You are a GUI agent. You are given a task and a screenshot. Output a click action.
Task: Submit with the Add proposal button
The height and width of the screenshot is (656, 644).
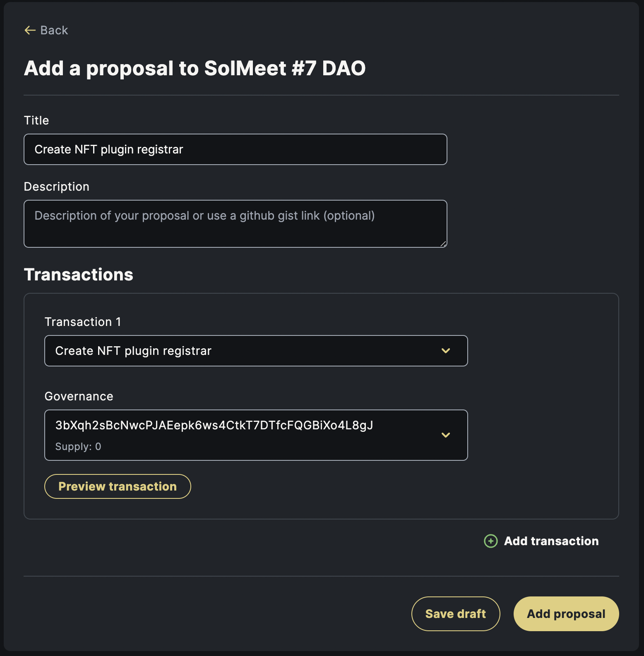point(566,614)
